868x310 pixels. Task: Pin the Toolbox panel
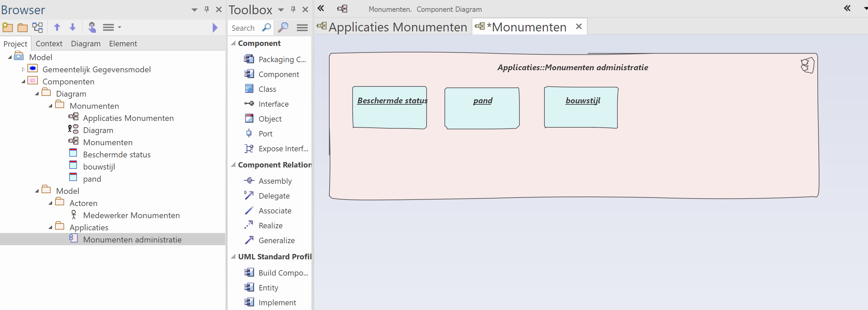coord(293,9)
